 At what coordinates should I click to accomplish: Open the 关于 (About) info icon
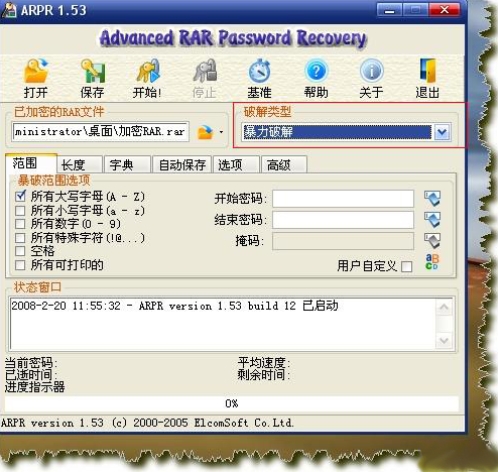[x=372, y=71]
